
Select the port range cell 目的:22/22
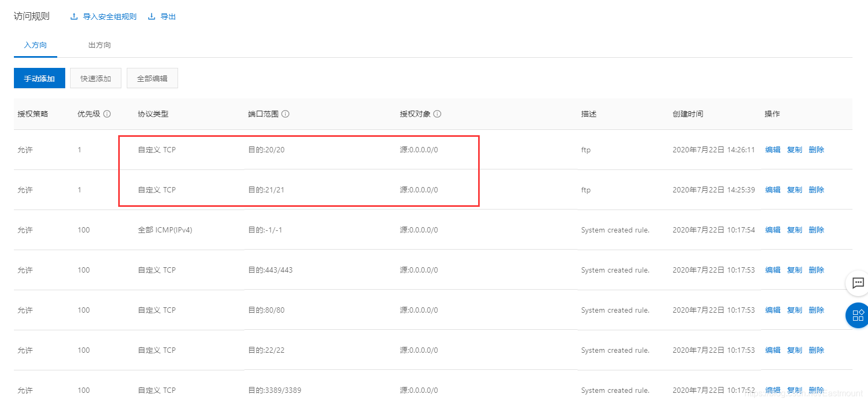pos(266,350)
